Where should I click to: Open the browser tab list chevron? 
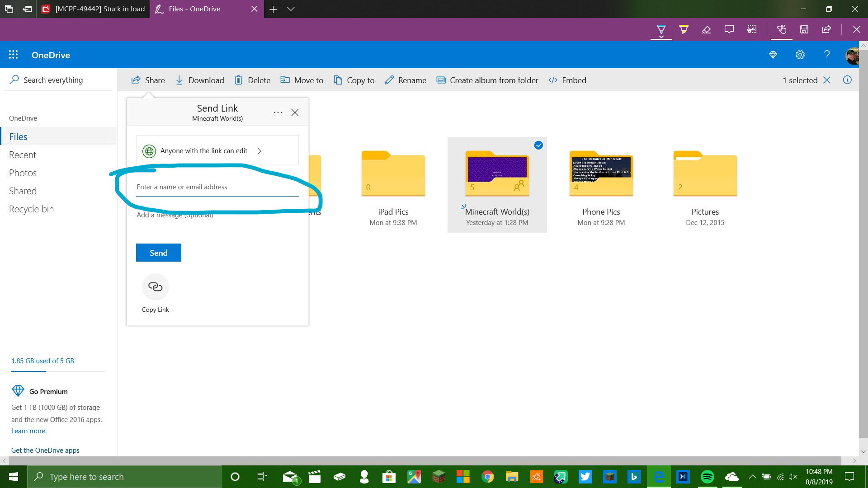coord(291,9)
